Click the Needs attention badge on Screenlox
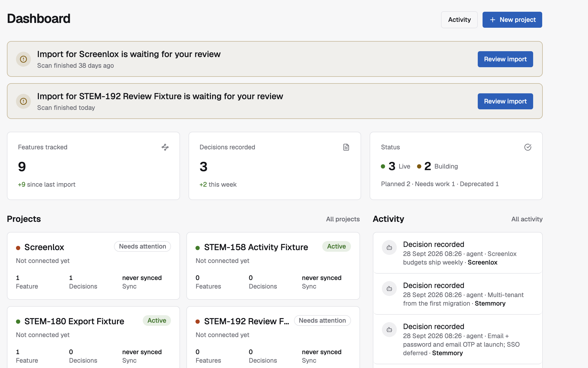Screen dimensions: 588x368 pyautogui.click(x=142, y=246)
